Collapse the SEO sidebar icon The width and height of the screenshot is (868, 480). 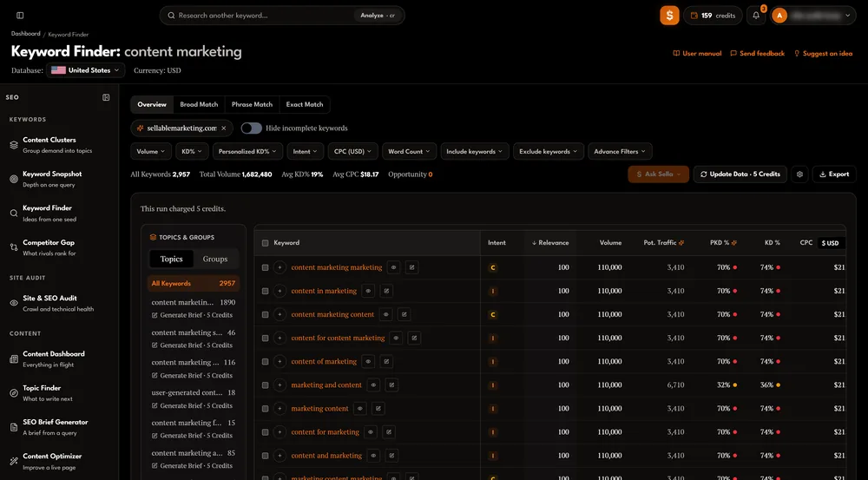(x=106, y=97)
